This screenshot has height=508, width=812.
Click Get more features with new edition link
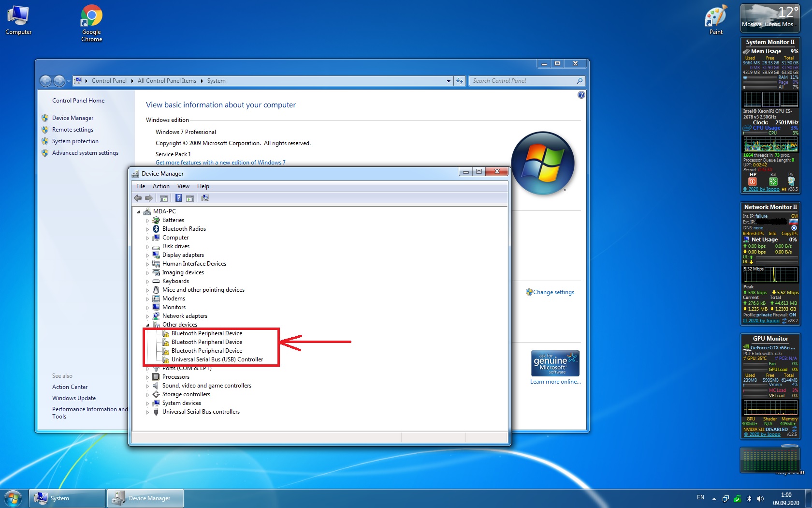pos(220,163)
